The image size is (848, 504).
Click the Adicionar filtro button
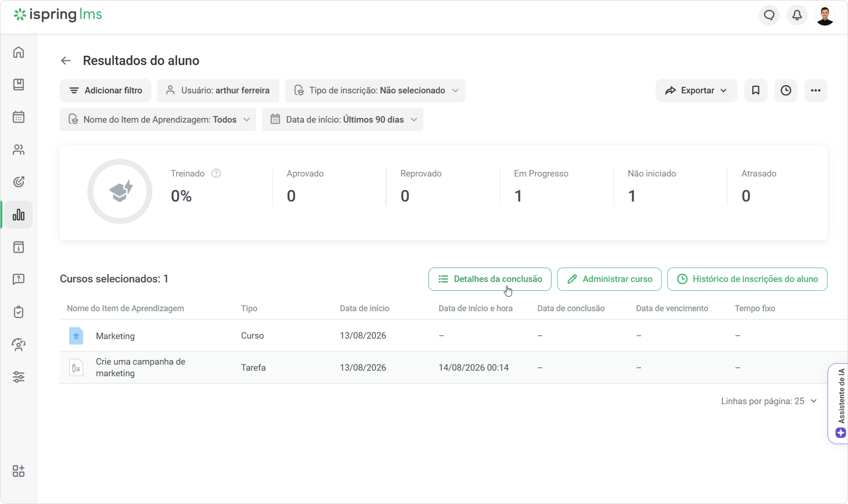(x=105, y=90)
